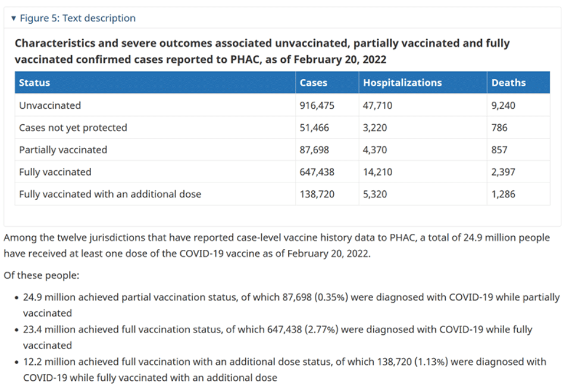Click 'Fully vaccinated with an additional dose' row
This screenshot has height=392, width=563.
pos(110,194)
